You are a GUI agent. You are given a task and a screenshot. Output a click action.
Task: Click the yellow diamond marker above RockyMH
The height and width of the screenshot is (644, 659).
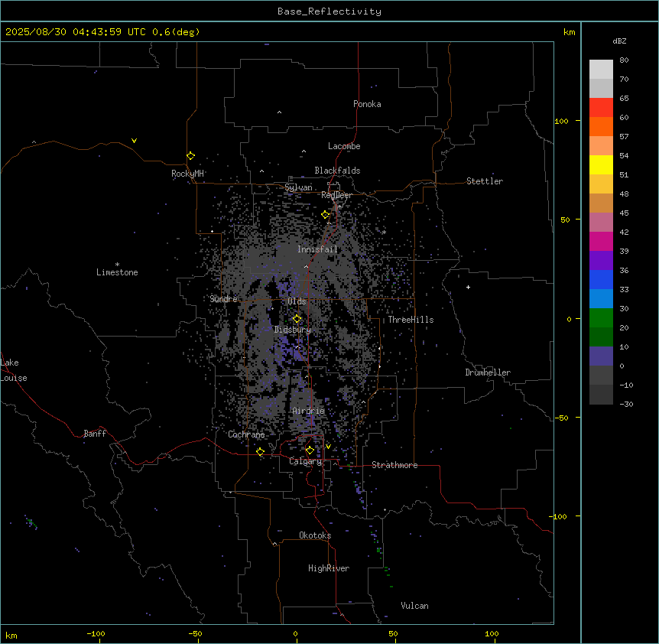[191, 156]
